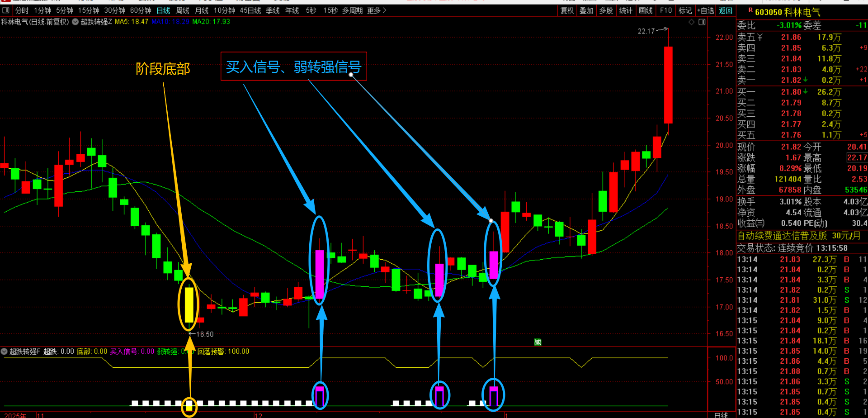Click the 回落预警: 100.00 indicator label
This screenshot has height=418, width=868.
coord(223,351)
